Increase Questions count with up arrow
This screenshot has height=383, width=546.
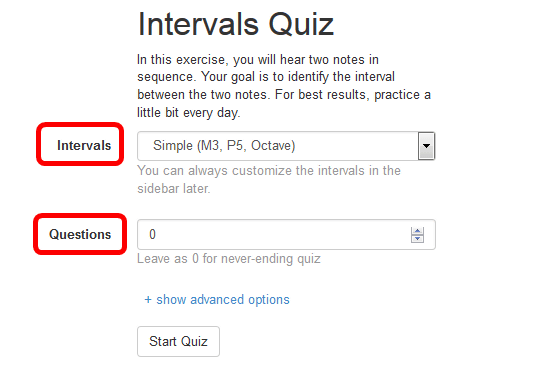click(x=417, y=231)
